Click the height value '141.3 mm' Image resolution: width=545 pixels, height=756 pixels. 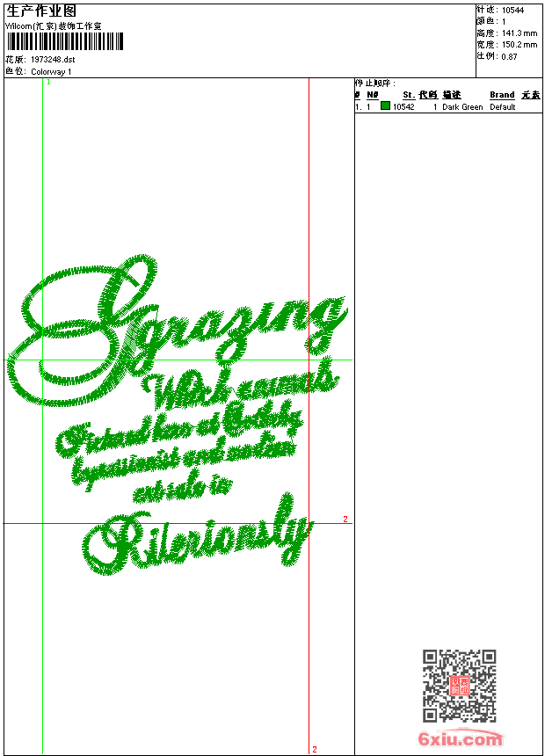pos(520,33)
